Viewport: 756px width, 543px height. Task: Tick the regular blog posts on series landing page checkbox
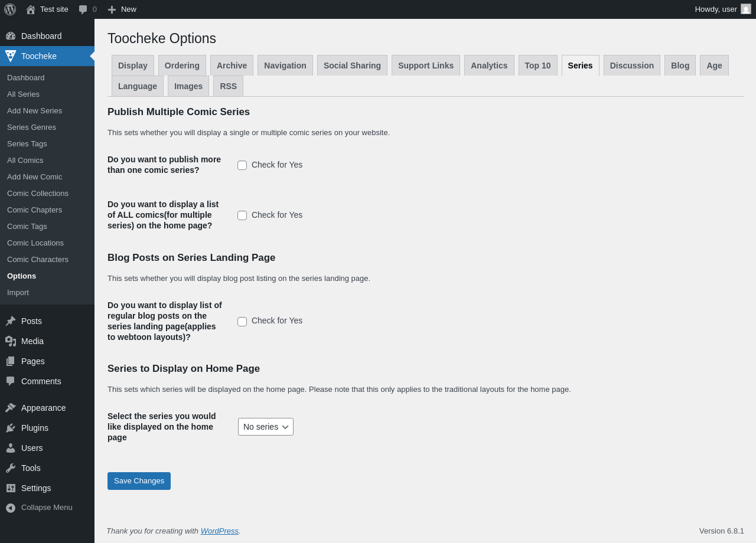(242, 322)
